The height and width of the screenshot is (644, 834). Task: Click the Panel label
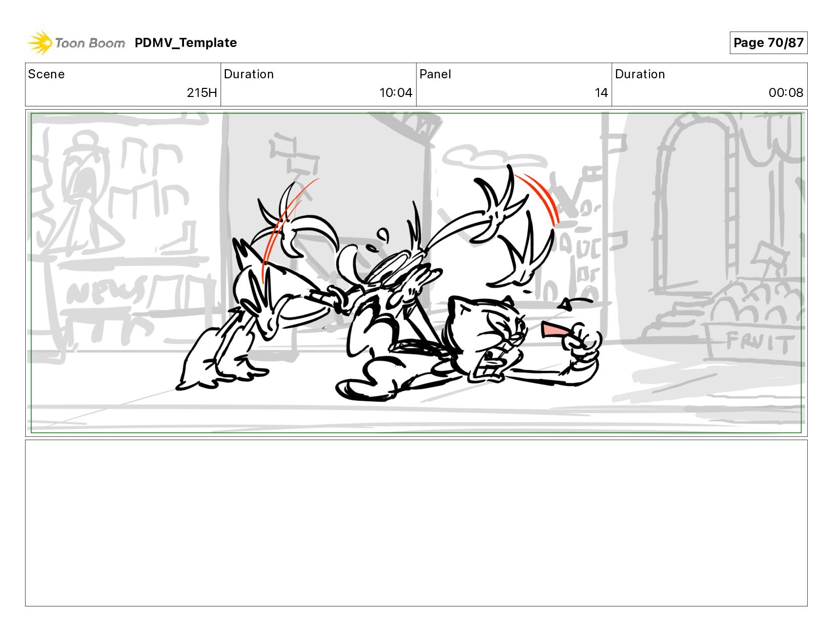435,74
